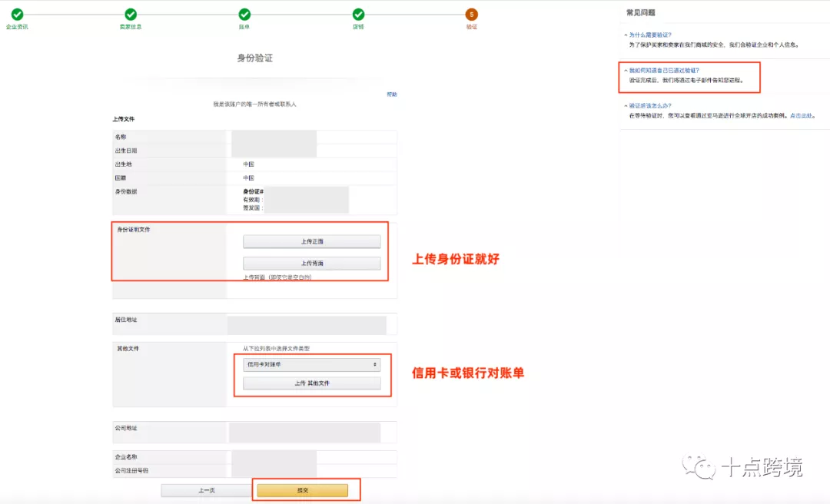
Task: Click the redacted 公司地址 address field
Action: pyautogui.click(x=305, y=433)
